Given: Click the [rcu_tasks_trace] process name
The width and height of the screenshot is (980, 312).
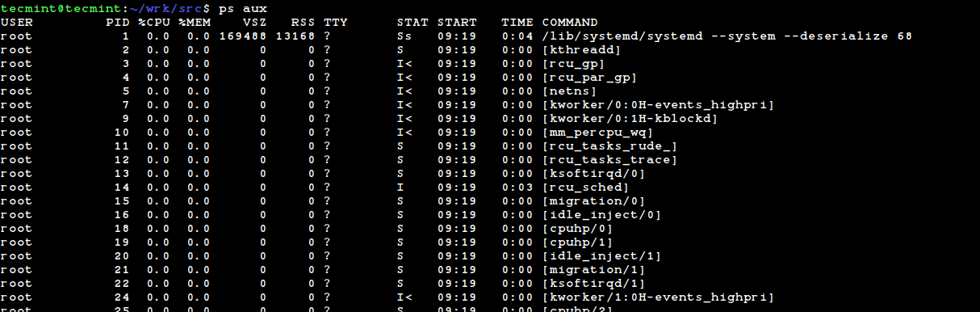Looking at the screenshot, I should [x=609, y=160].
